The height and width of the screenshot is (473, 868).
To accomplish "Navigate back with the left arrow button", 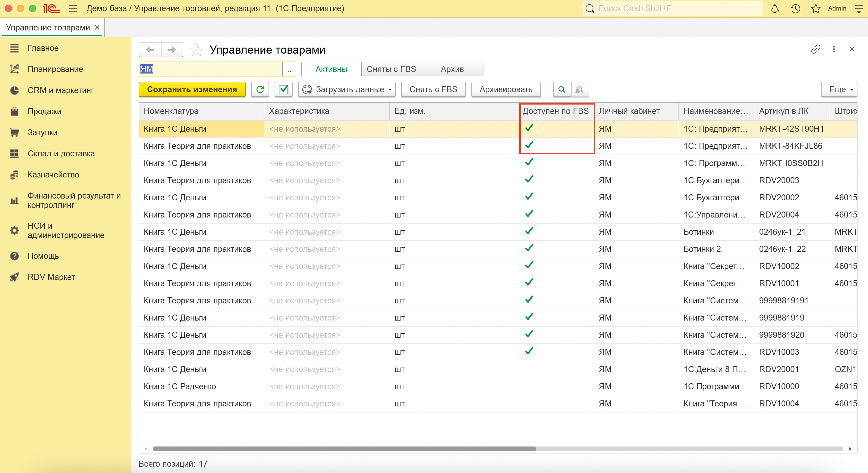I will 150,50.
